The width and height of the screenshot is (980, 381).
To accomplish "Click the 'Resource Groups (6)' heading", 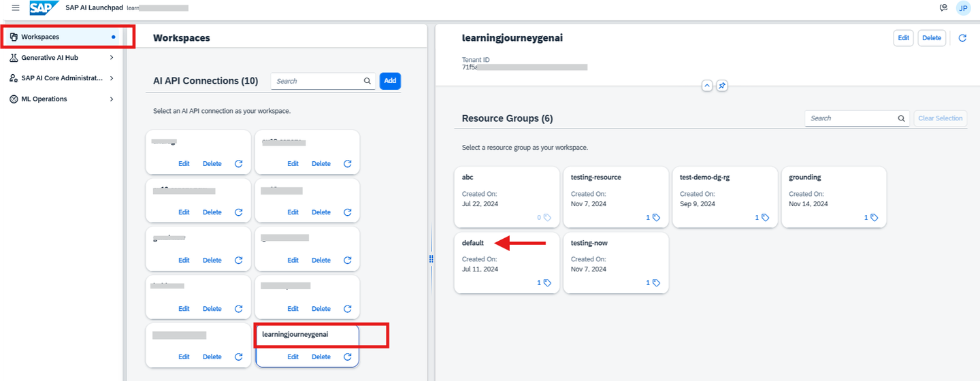I will (507, 118).
